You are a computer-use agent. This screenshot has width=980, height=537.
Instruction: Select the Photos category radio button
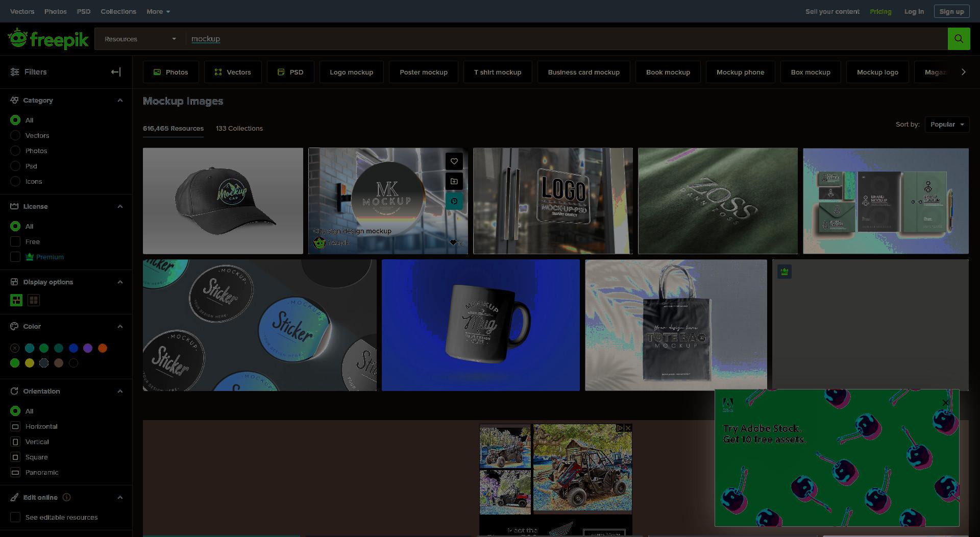pos(15,151)
